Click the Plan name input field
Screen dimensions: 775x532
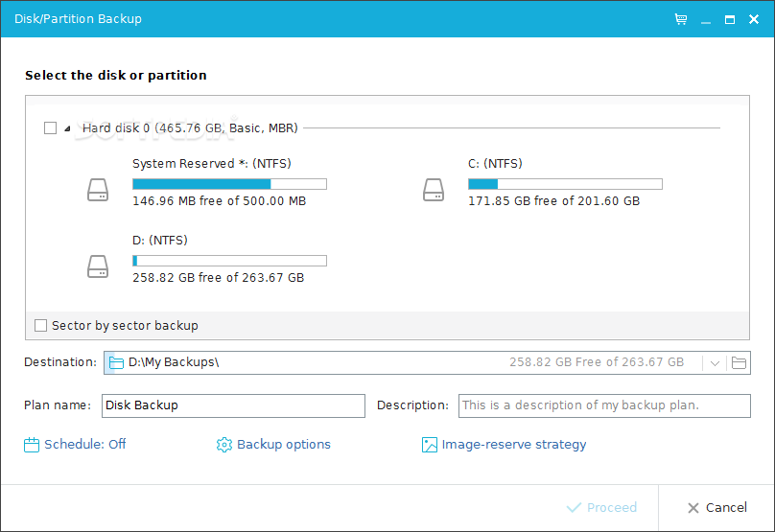(x=233, y=405)
